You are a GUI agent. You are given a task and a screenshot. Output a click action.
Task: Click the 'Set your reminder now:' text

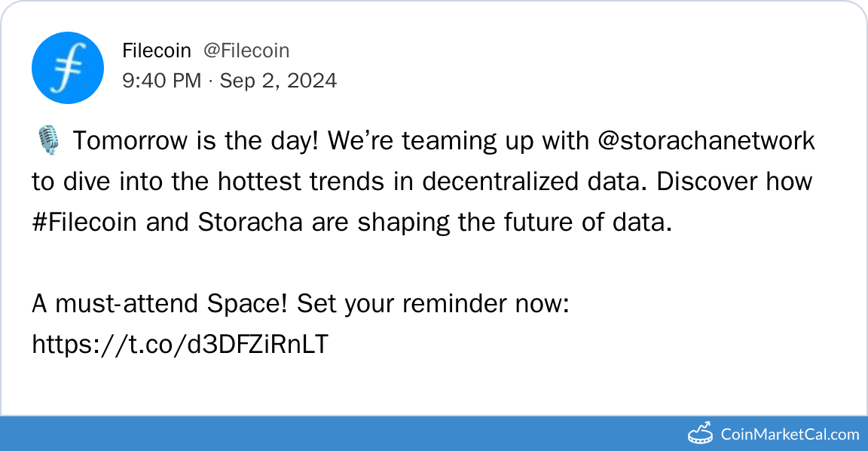[432, 304]
